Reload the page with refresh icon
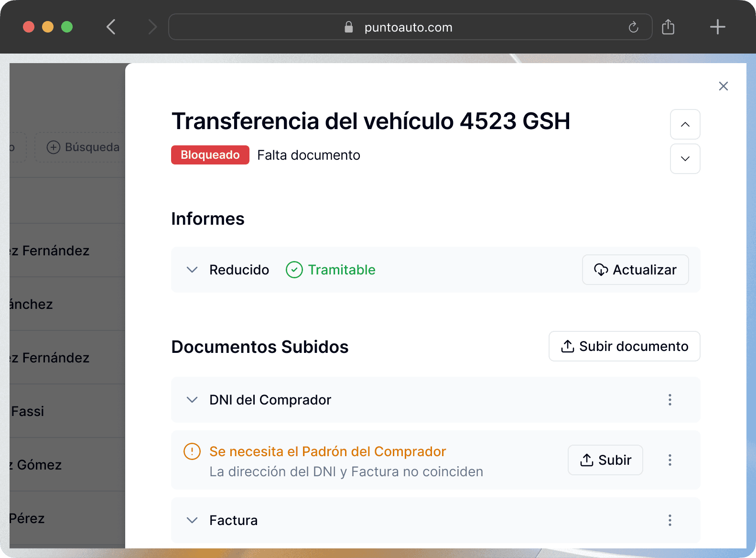 [x=634, y=27]
